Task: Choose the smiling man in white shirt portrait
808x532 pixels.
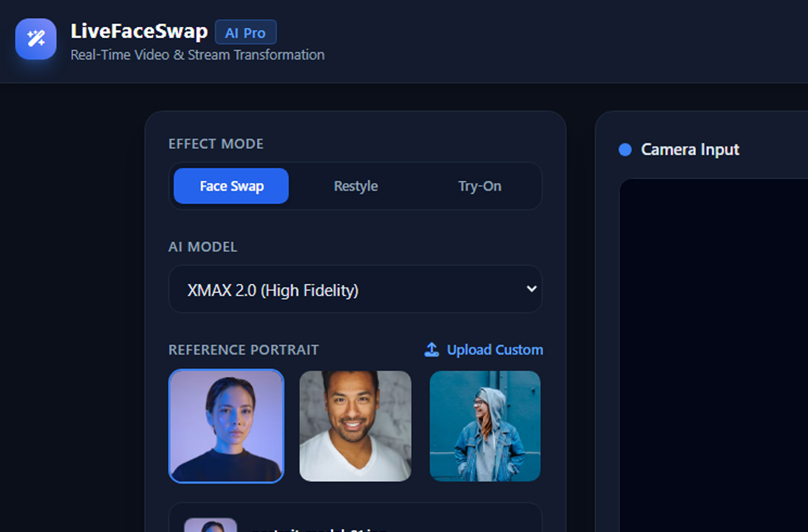Action: 355,426
